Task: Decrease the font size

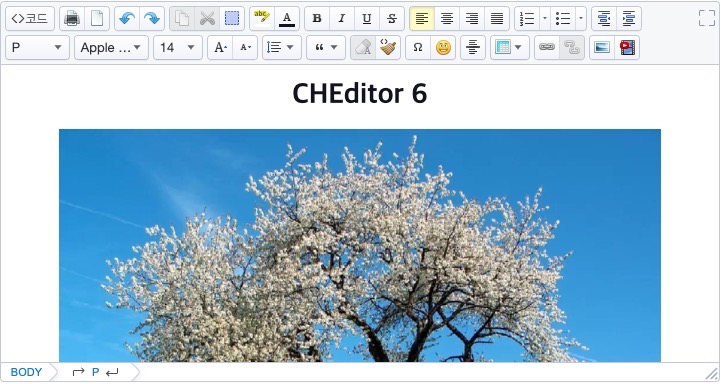Action: [245, 47]
